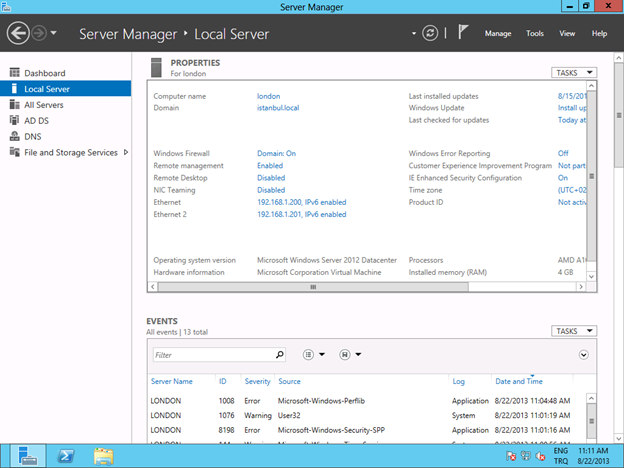Screen dimensions: 624x468
Task: Sort events by Log column
Action: tap(458, 381)
